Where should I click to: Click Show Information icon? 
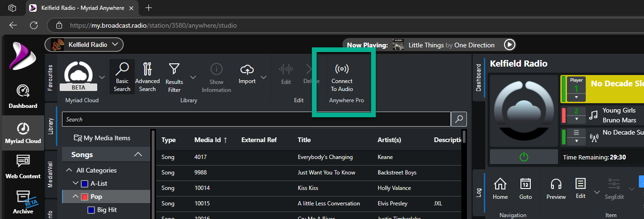216,69
